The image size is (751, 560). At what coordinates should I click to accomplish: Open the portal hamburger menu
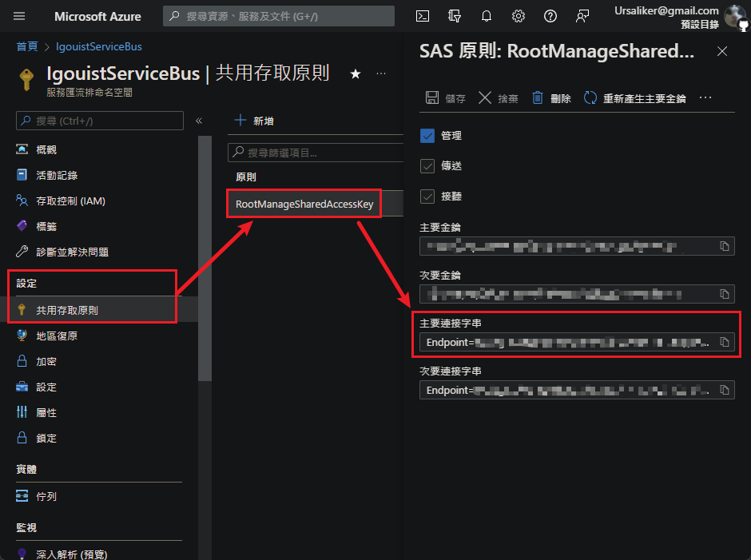point(19,16)
